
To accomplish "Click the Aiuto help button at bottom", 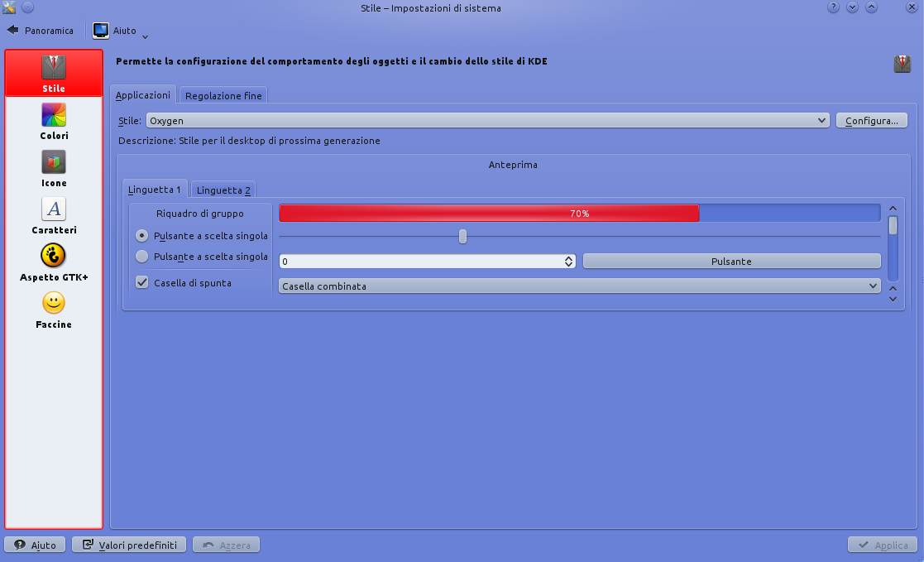I will [35, 545].
